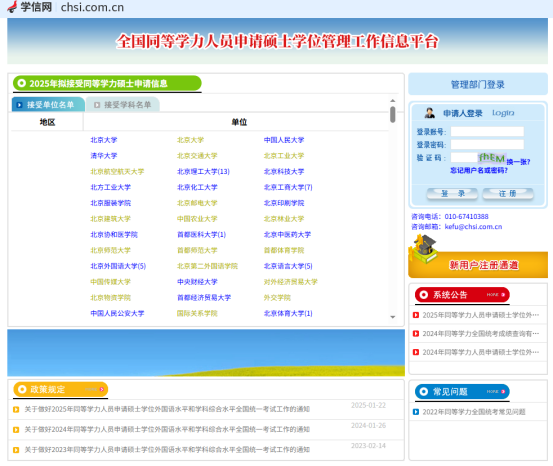Open the 2024 policy notice dated 2024-01-26

tap(167, 429)
